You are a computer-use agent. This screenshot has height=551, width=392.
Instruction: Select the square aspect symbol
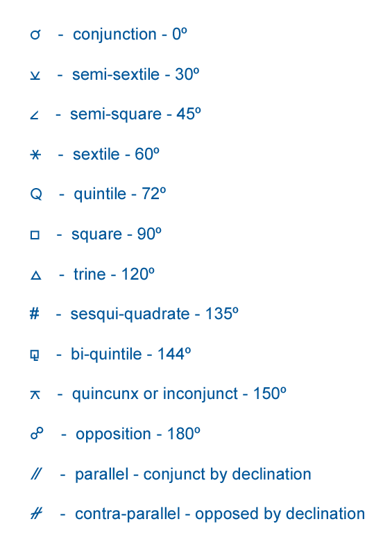coord(35,235)
